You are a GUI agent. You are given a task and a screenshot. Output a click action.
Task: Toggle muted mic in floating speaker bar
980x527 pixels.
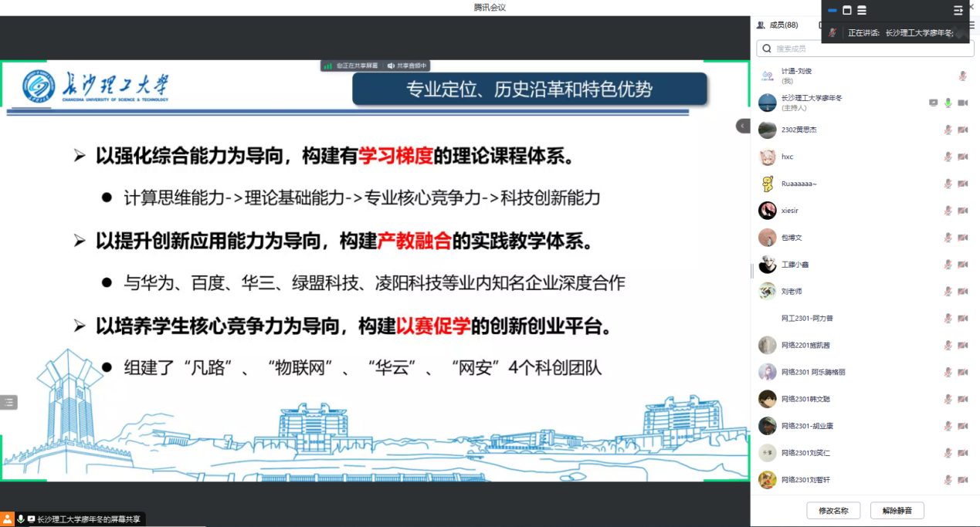832,32
